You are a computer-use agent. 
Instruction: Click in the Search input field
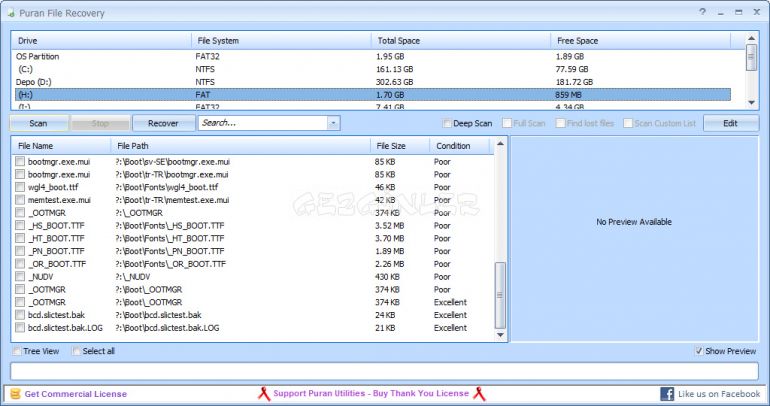(263, 123)
